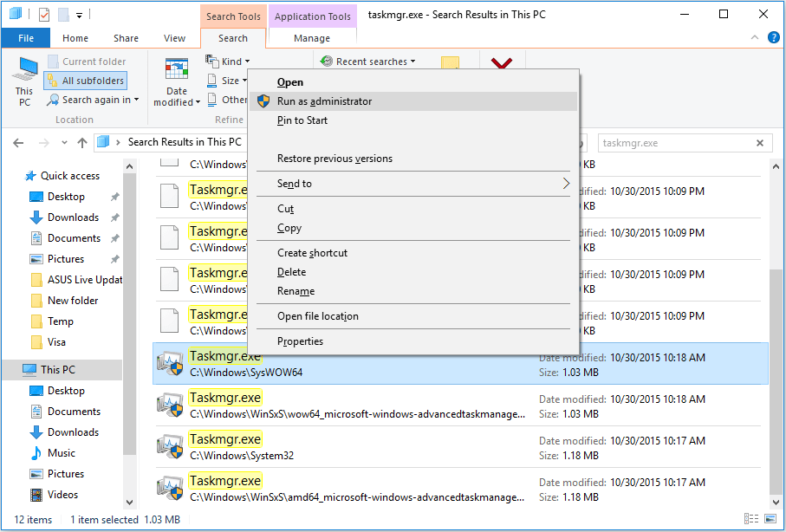Click the navigation pane scroll up arrow
The width and height of the screenshot is (786, 532).
(x=129, y=166)
